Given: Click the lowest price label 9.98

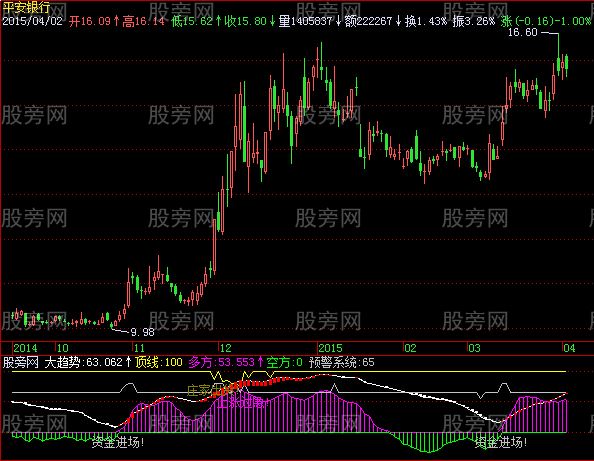Looking at the screenshot, I should 142,333.
